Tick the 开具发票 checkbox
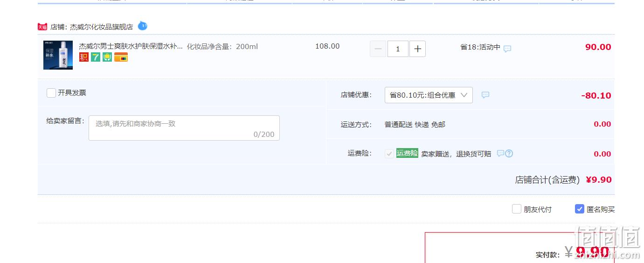This screenshot has width=644, height=263. point(51,93)
